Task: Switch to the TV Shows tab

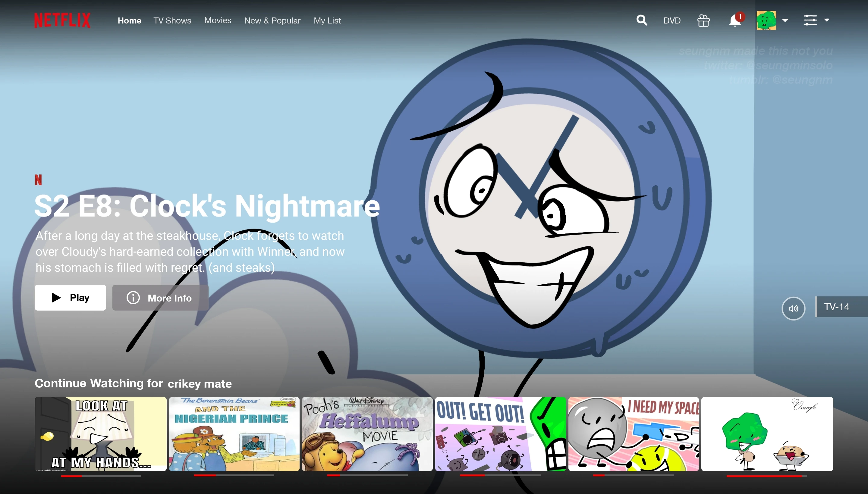Action: tap(172, 20)
